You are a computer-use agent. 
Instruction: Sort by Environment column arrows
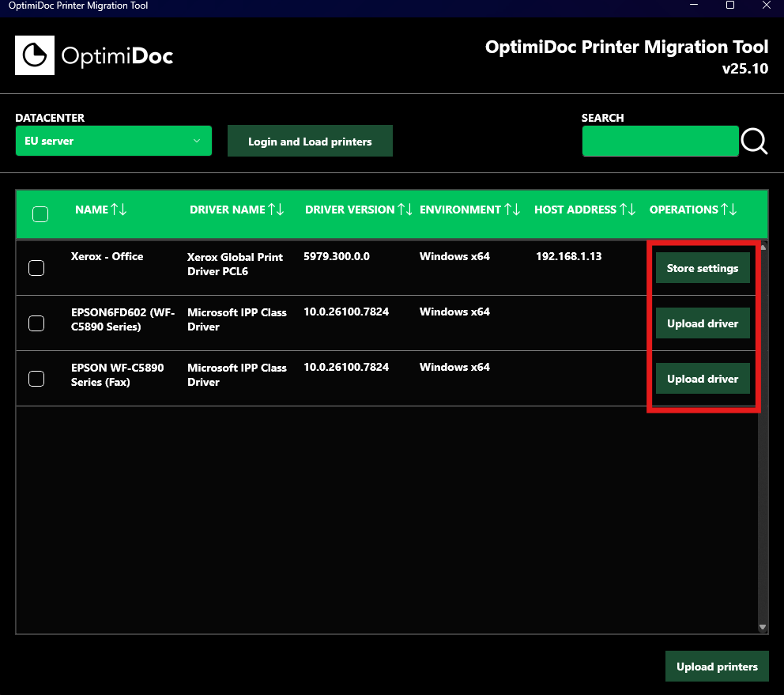click(x=512, y=210)
